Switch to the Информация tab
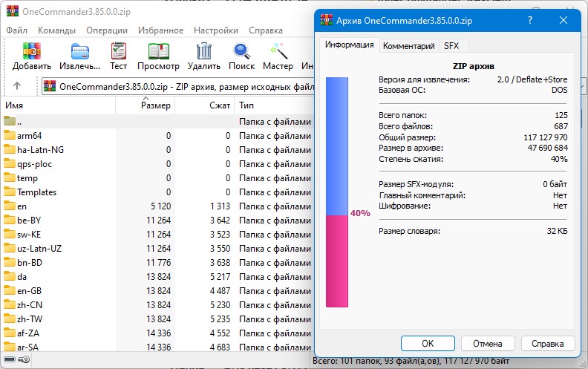 349,45
